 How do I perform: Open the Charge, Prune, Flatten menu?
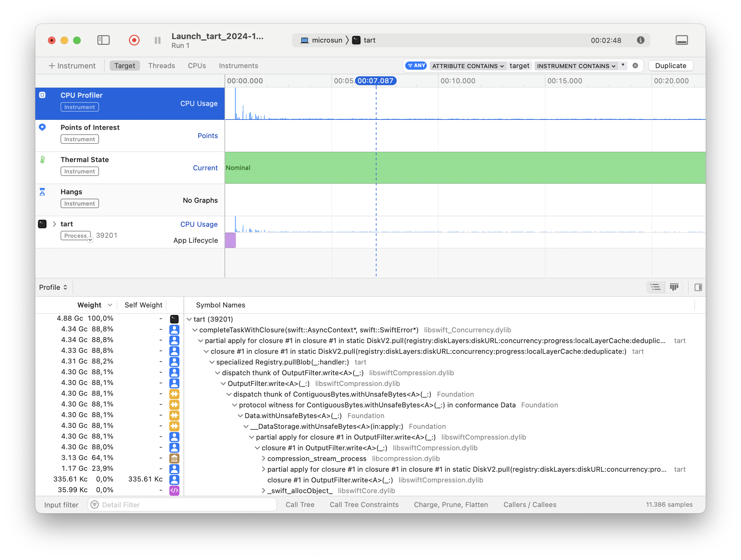(x=451, y=505)
